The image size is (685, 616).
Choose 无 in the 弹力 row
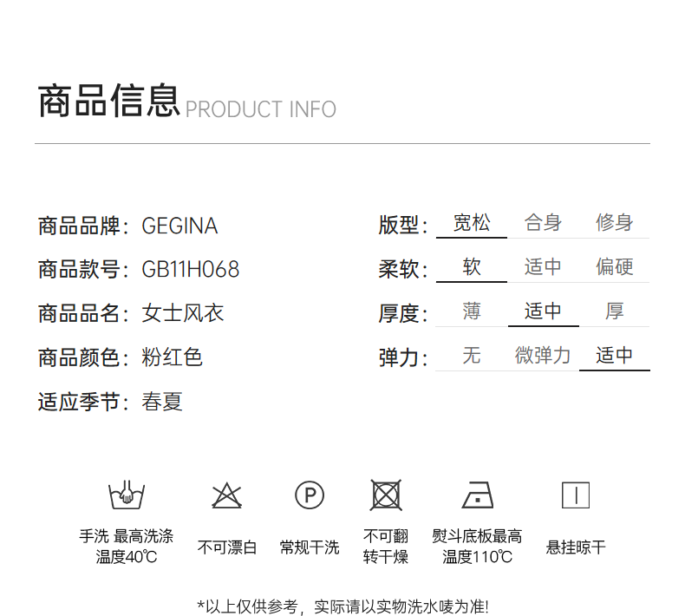(x=471, y=356)
